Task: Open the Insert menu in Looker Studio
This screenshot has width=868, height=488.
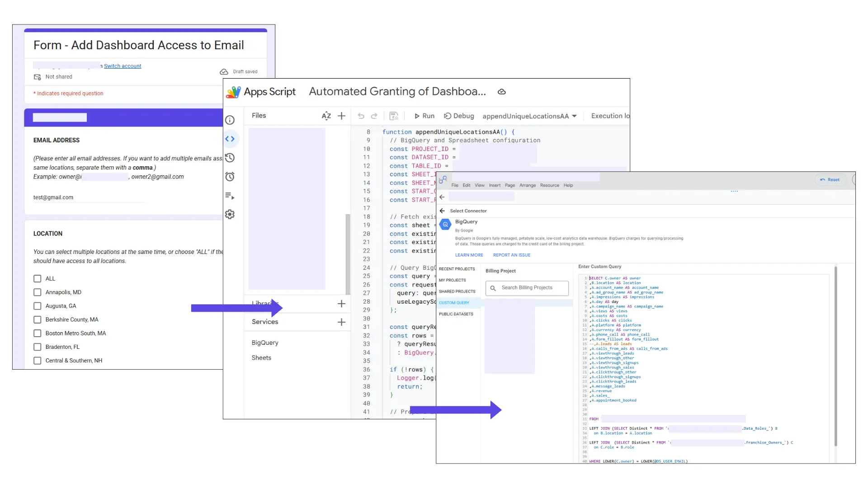Action: pos(495,185)
